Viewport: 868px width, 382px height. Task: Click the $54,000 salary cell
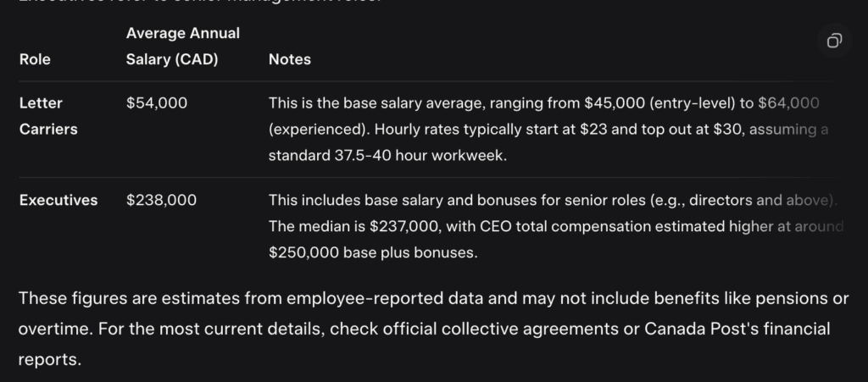coord(157,103)
